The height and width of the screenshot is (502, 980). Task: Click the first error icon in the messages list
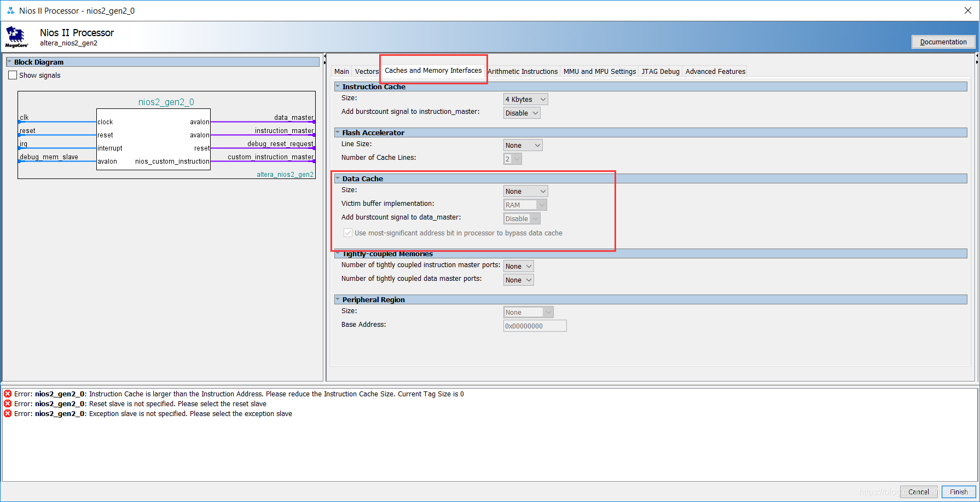pyautogui.click(x=8, y=394)
